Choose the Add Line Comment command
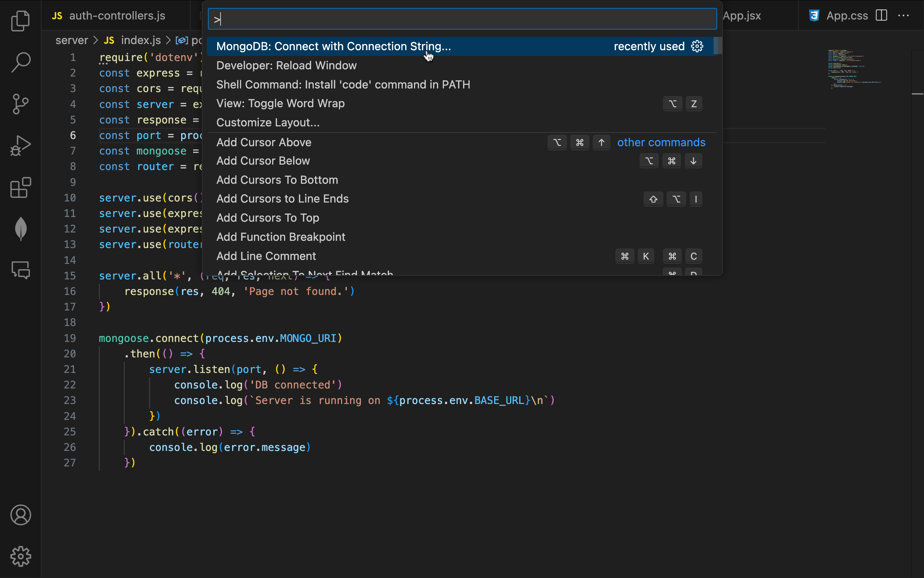 click(x=266, y=256)
